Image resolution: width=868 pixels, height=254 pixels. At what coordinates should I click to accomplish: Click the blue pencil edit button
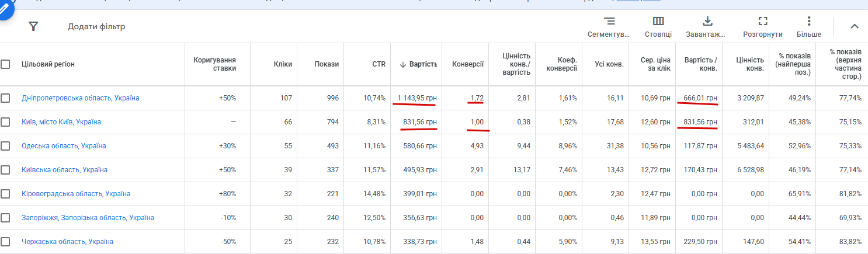pyautogui.click(x=5, y=8)
